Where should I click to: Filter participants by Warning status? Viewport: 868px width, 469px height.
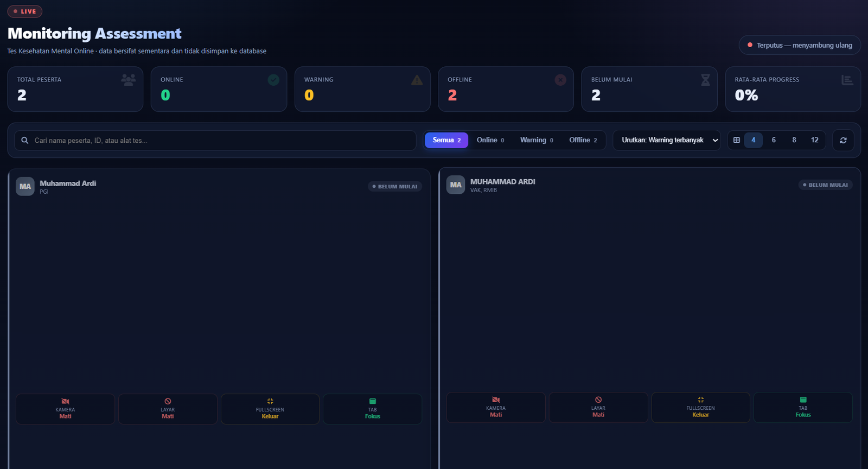tap(537, 140)
